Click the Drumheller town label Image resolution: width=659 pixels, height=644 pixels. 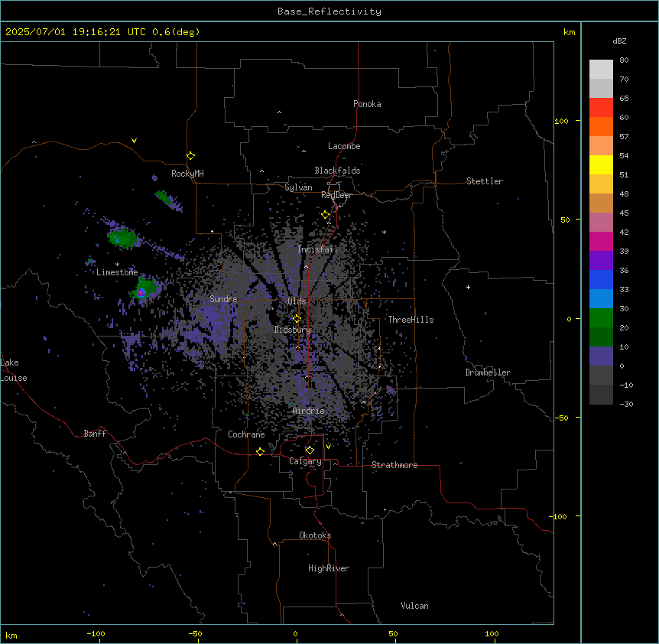click(x=488, y=372)
